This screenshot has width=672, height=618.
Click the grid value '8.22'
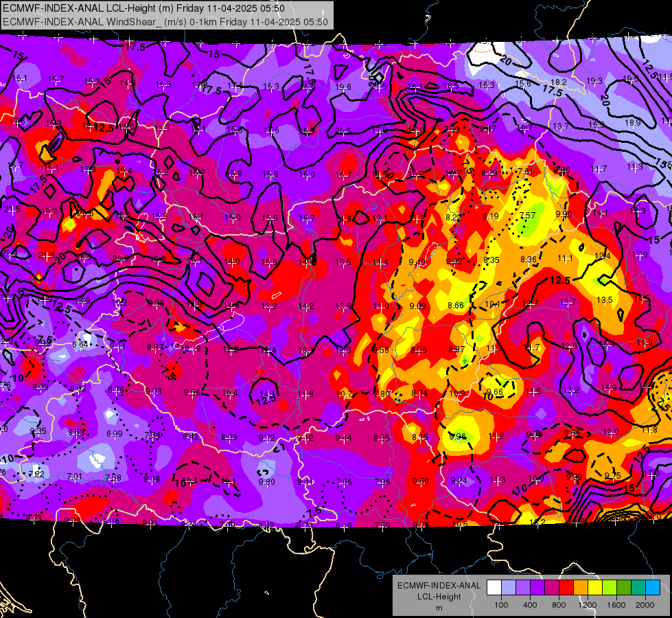[454, 218]
